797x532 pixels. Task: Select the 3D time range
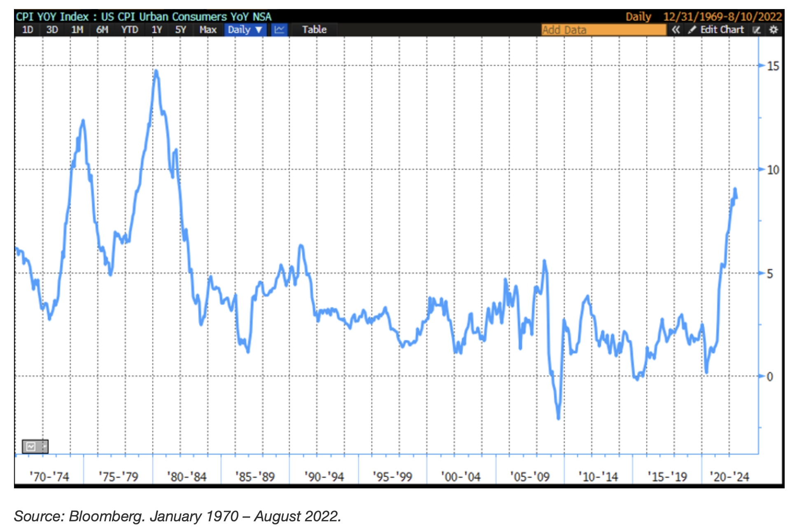tap(52, 30)
